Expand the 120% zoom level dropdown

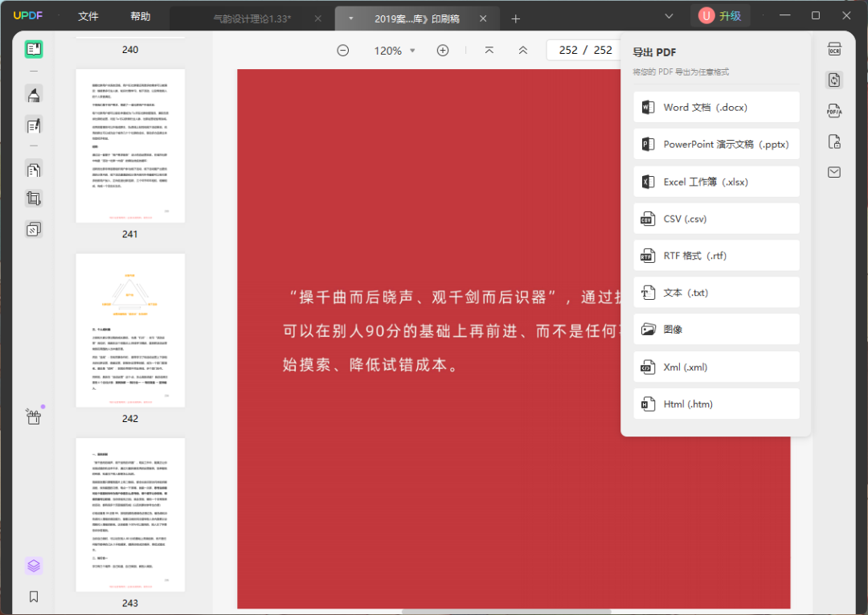click(x=413, y=51)
